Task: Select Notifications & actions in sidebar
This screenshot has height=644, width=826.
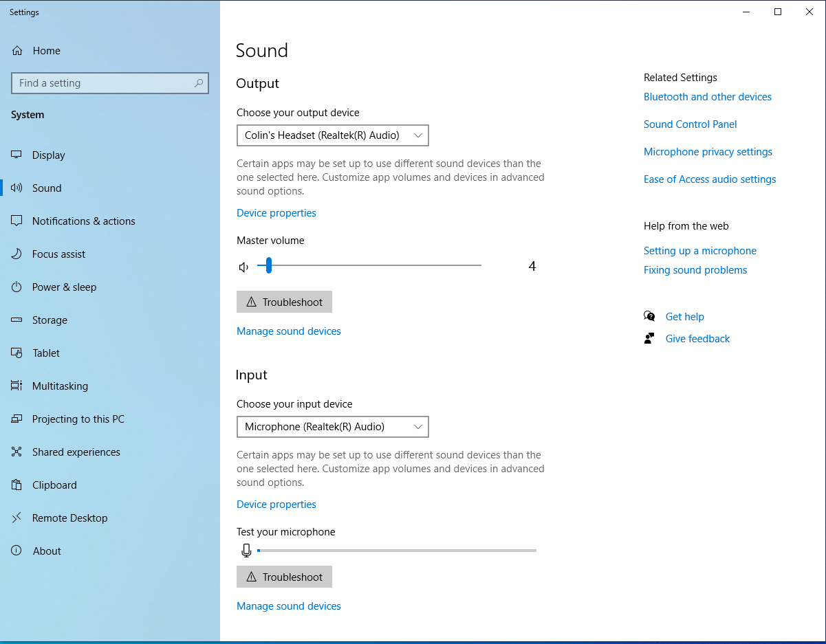Action: 110,221
